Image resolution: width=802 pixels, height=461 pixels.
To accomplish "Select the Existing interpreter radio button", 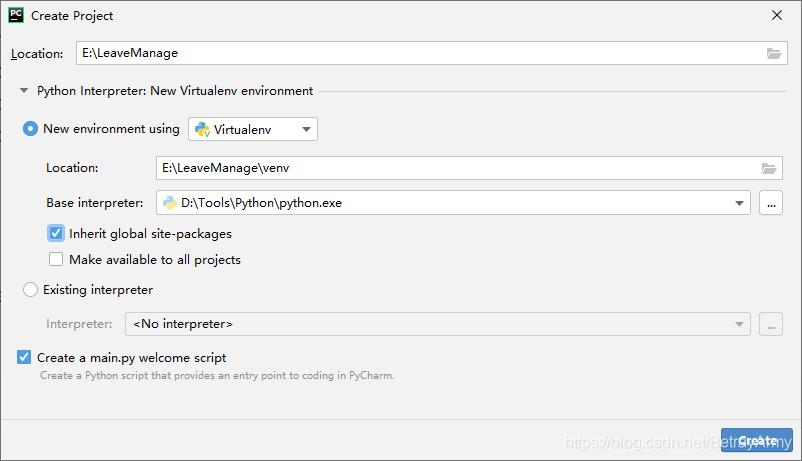I will (x=30, y=290).
